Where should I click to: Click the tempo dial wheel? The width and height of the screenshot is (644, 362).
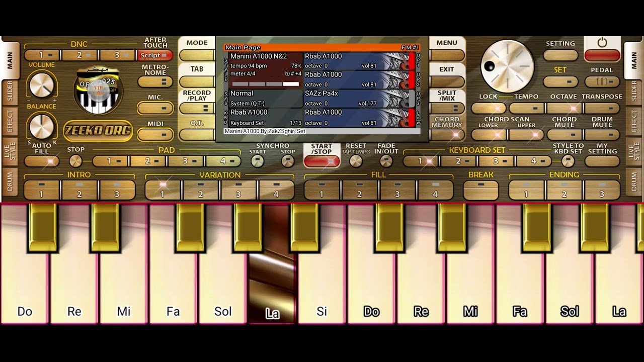pos(507,66)
